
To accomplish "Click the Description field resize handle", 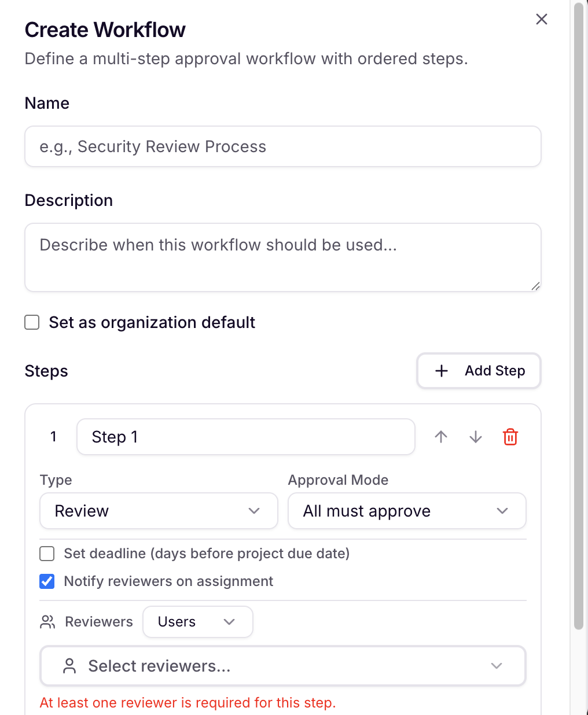I will (535, 286).
